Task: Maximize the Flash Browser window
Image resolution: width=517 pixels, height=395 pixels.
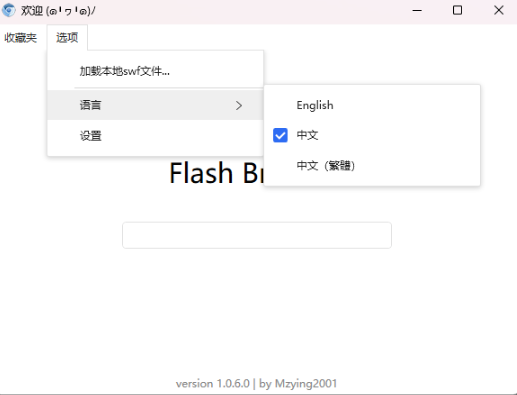Action: 457,10
